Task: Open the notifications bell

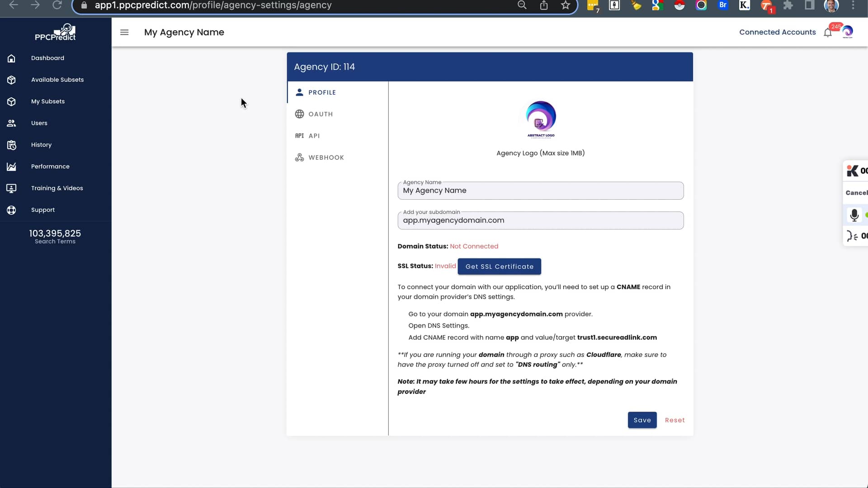Action: coord(828,32)
